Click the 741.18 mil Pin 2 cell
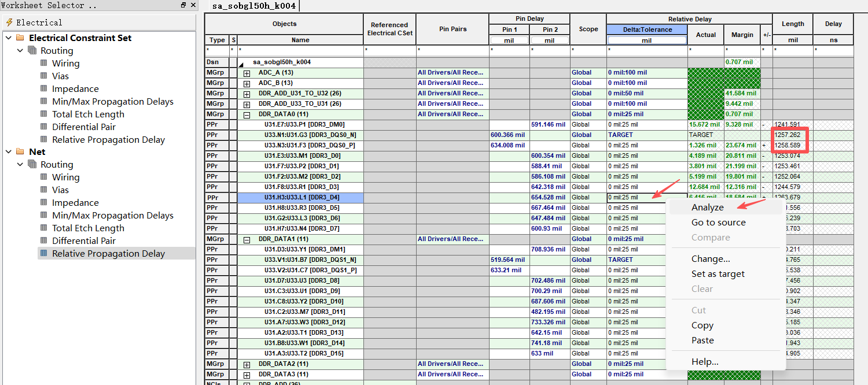 (549, 343)
